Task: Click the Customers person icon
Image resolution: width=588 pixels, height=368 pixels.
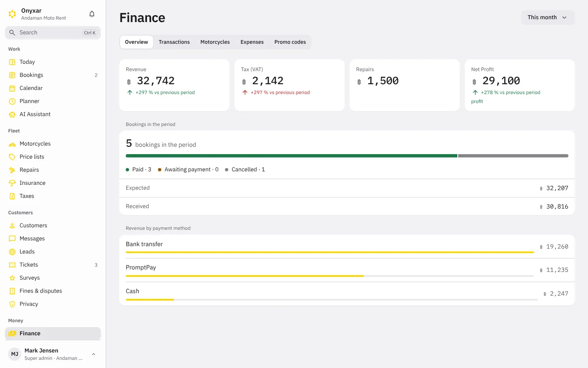Action: tap(12, 226)
